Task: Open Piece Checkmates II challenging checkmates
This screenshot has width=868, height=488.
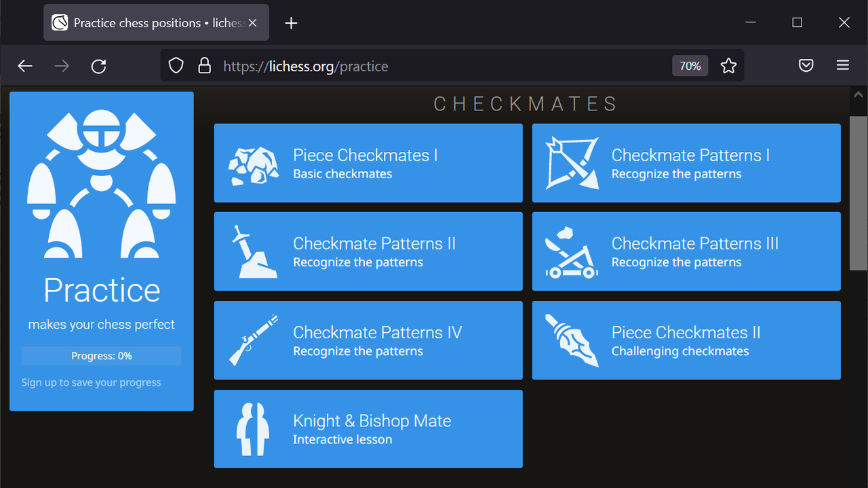Action: click(686, 340)
